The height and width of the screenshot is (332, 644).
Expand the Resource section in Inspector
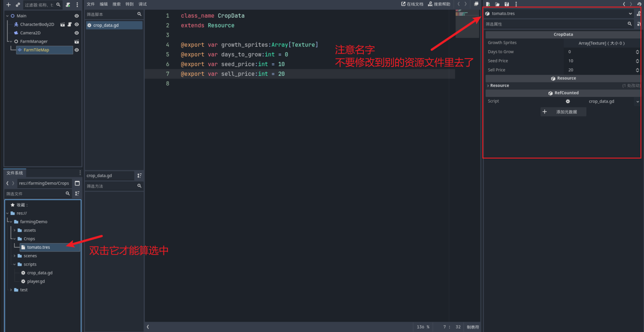pyautogui.click(x=500, y=85)
